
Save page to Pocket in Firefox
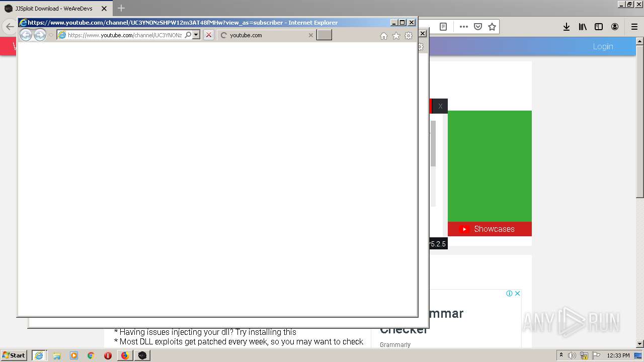coord(478,27)
